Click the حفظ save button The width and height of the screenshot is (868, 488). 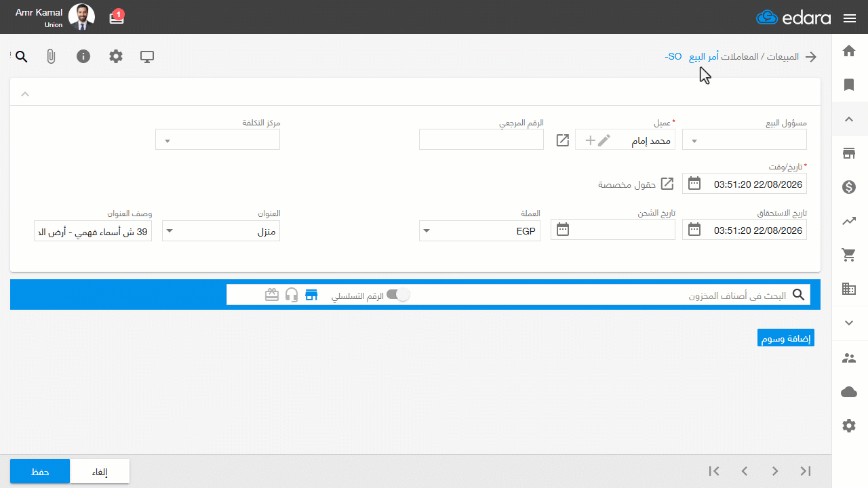[x=40, y=472]
